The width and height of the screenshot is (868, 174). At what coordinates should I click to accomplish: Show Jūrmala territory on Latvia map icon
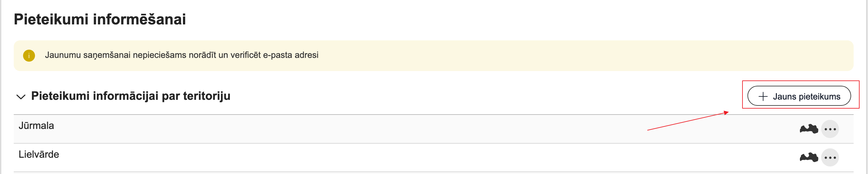809,129
